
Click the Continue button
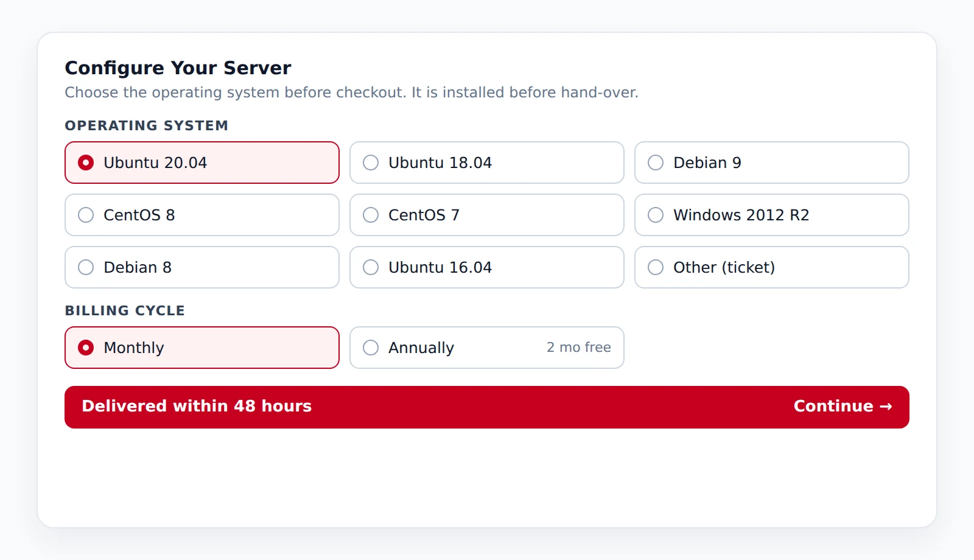click(x=487, y=407)
